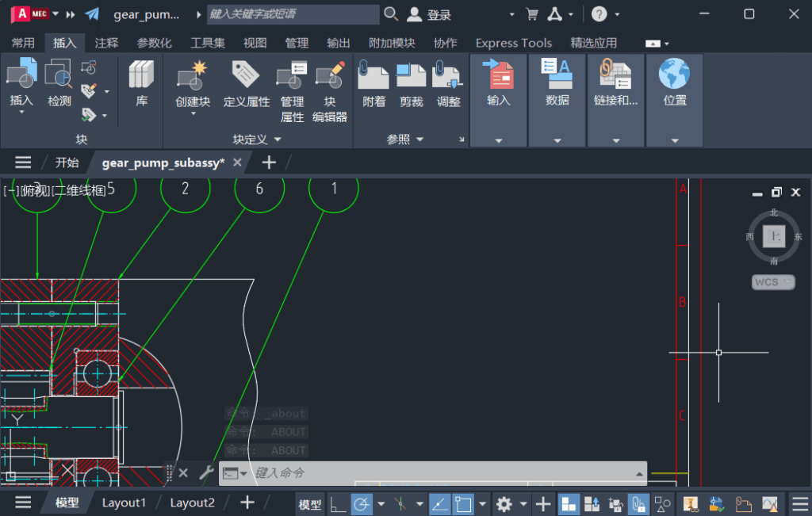
Task: Open the Parametric (参数化) ribbon tab
Action: click(154, 43)
